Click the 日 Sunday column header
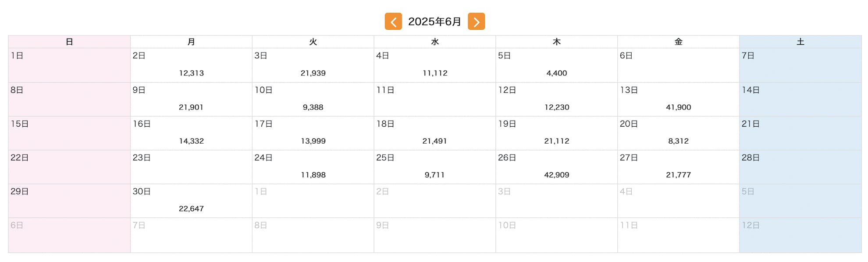This screenshot has height=262, width=868. click(x=69, y=42)
